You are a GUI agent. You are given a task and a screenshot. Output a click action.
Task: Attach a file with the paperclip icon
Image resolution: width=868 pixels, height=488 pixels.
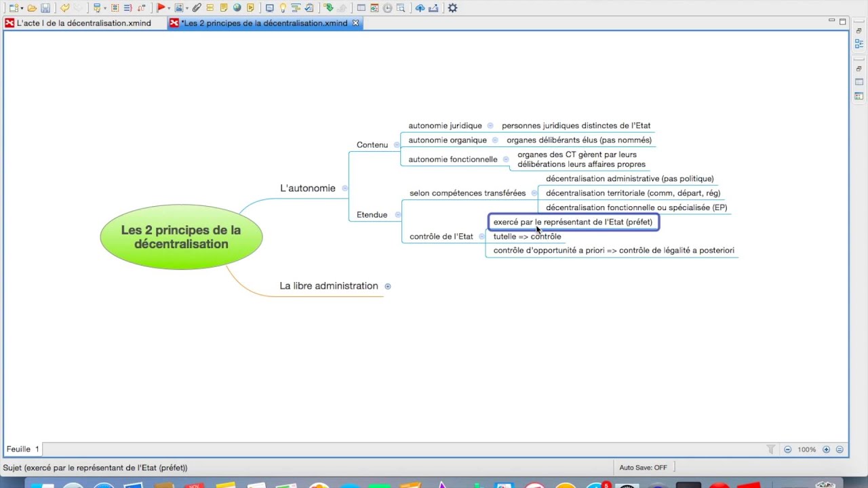(x=197, y=8)
